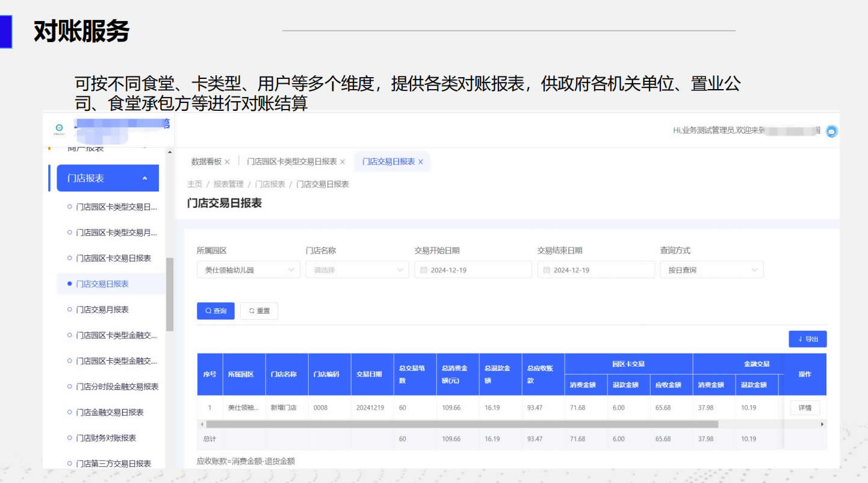Image resolution: width=868 pixels, height=483 pixels.
Task: Click the right arrow of horizontal scrollbar
Action: [x=822, y=425]
